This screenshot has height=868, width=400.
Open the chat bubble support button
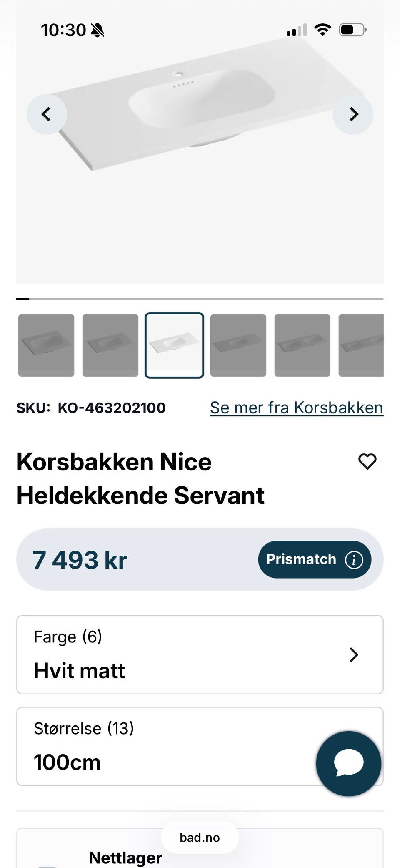click(349, 763)
